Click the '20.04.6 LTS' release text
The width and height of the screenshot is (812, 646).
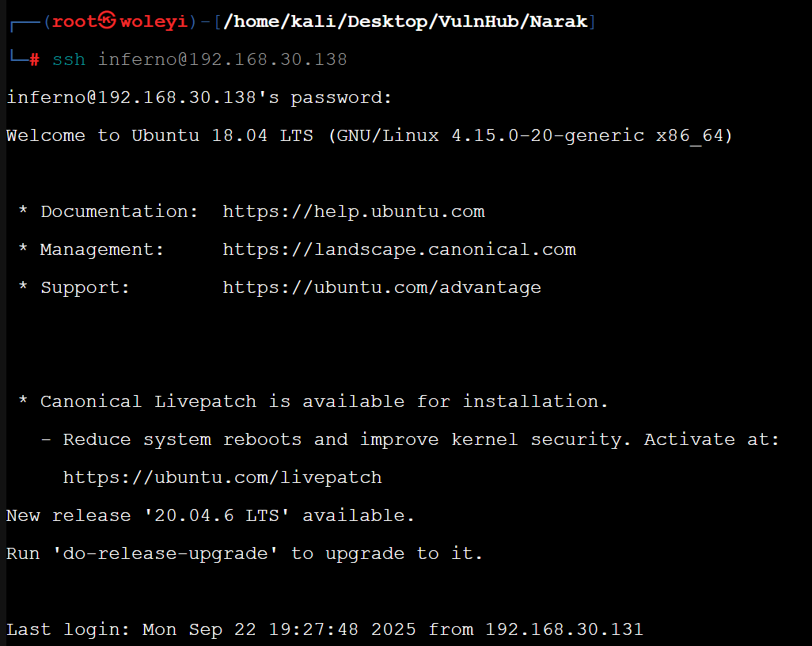pyautogui.click(x=211, y=515)
